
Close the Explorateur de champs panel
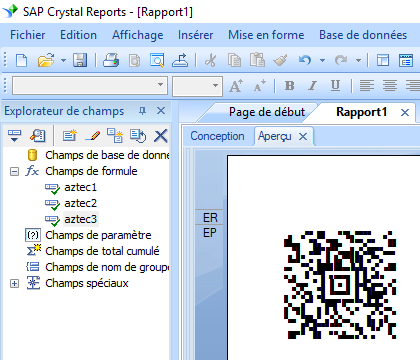(161, 111)
